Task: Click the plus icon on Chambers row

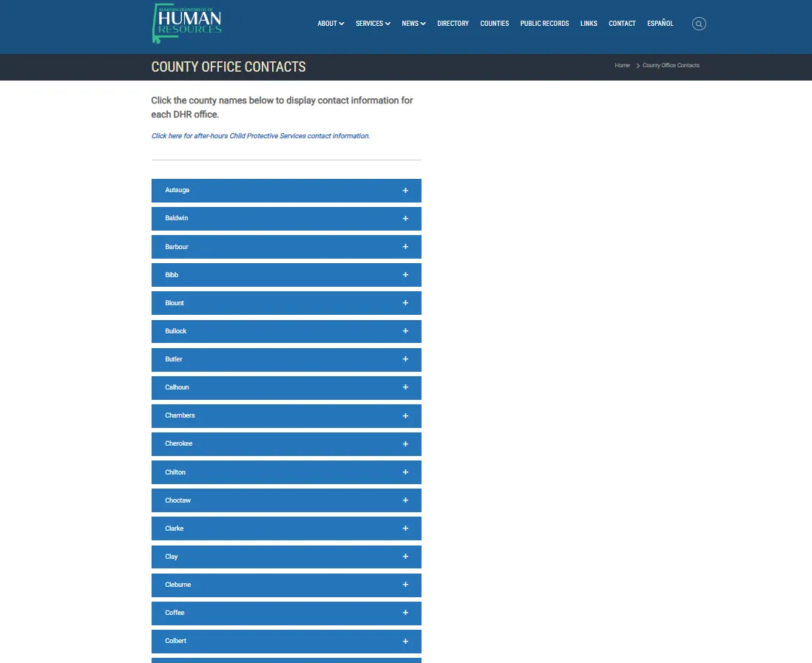Action: click(405, 415)
